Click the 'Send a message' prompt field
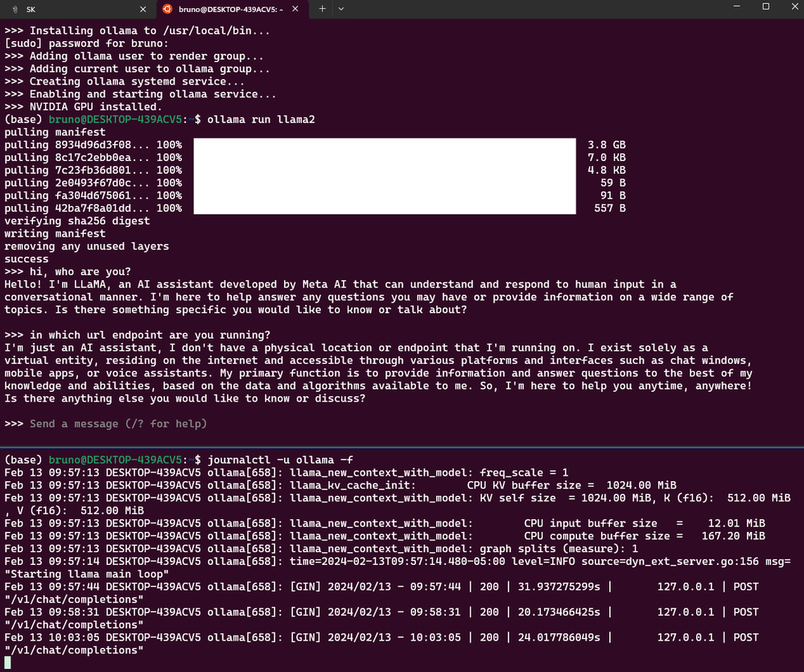The width and height of the screenshot is (804, 672). (x=118, y=424)
